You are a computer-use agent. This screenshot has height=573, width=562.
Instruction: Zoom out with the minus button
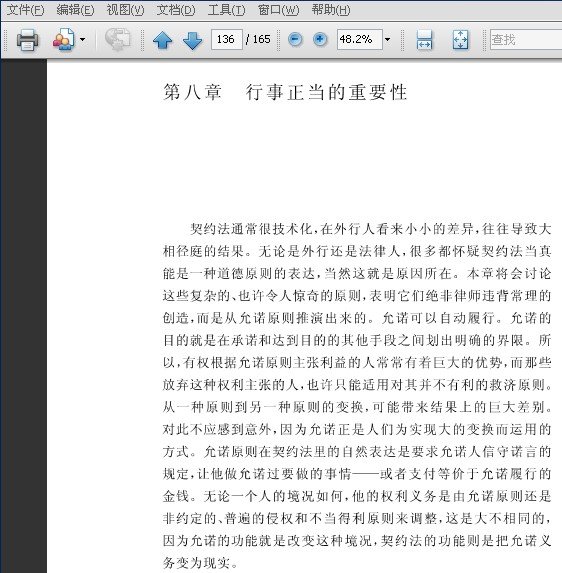click(x=295, y=39)
